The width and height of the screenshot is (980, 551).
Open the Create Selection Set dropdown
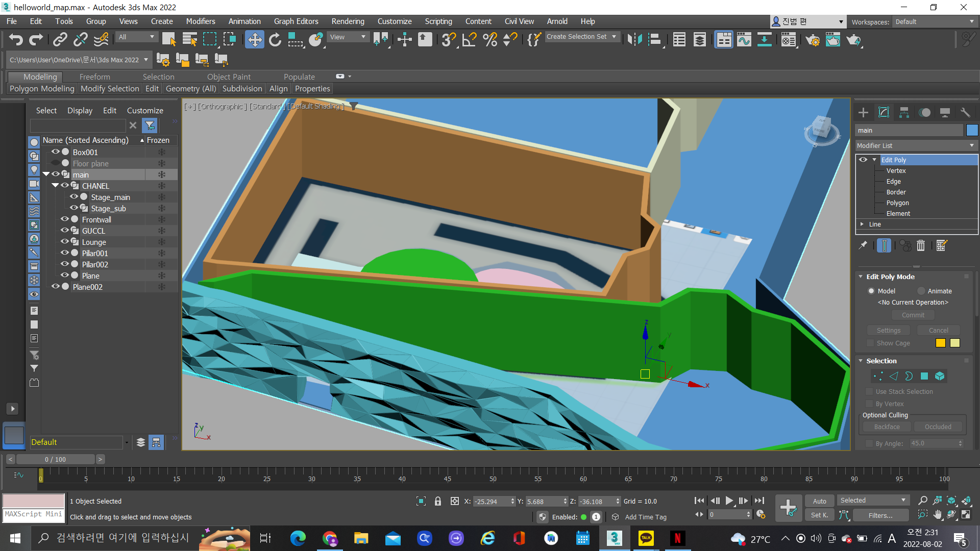614,37
